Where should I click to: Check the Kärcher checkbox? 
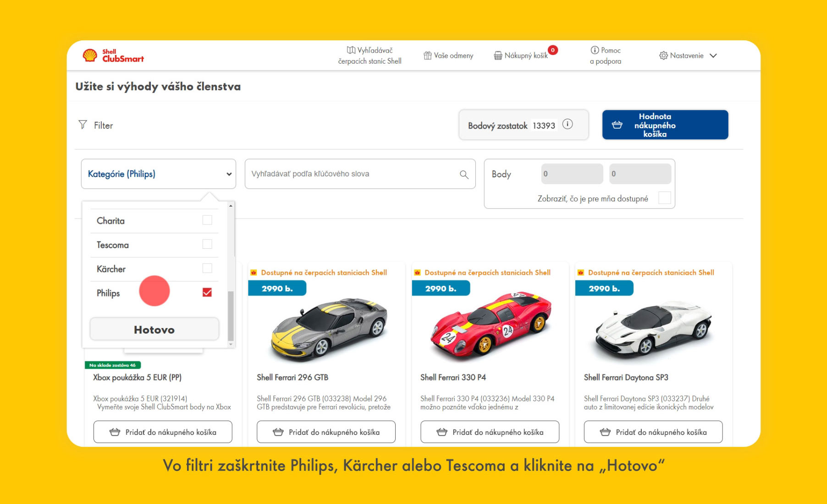click(207, 268)
